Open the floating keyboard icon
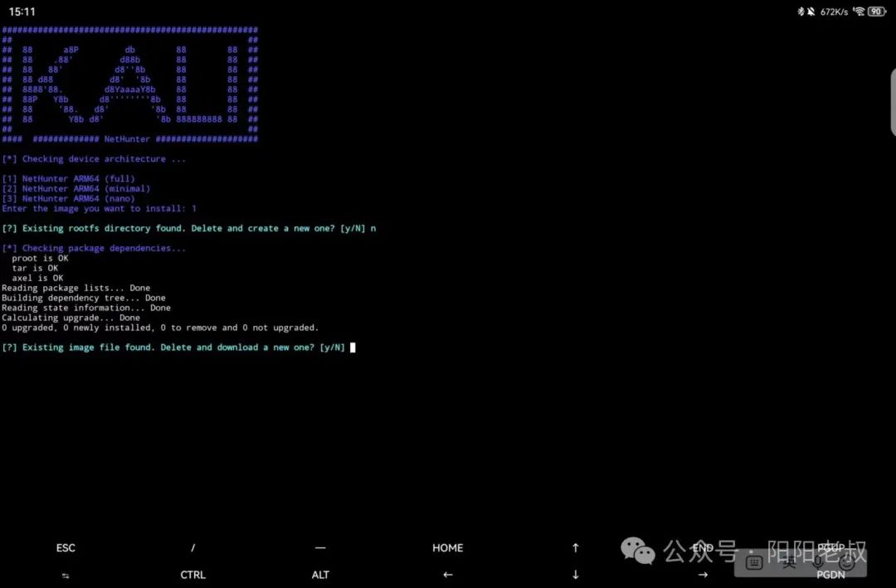 point(754,563)
